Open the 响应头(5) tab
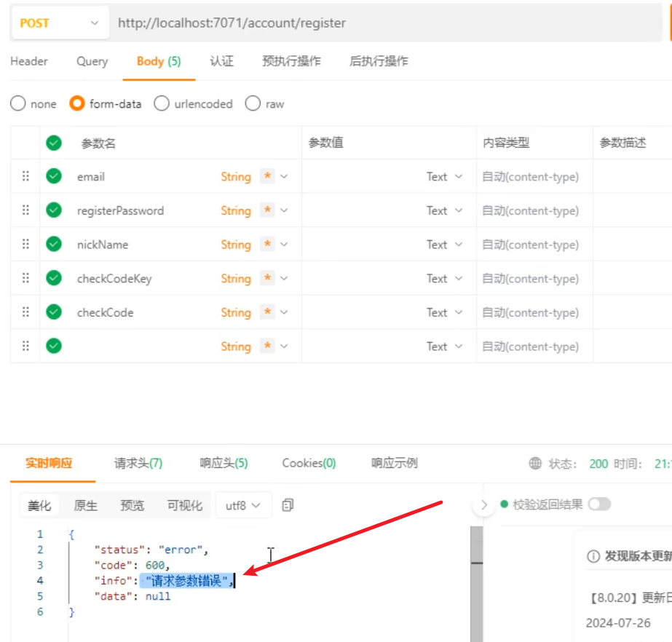The width and height of the screenshot is (672, 642). [224, 463]
